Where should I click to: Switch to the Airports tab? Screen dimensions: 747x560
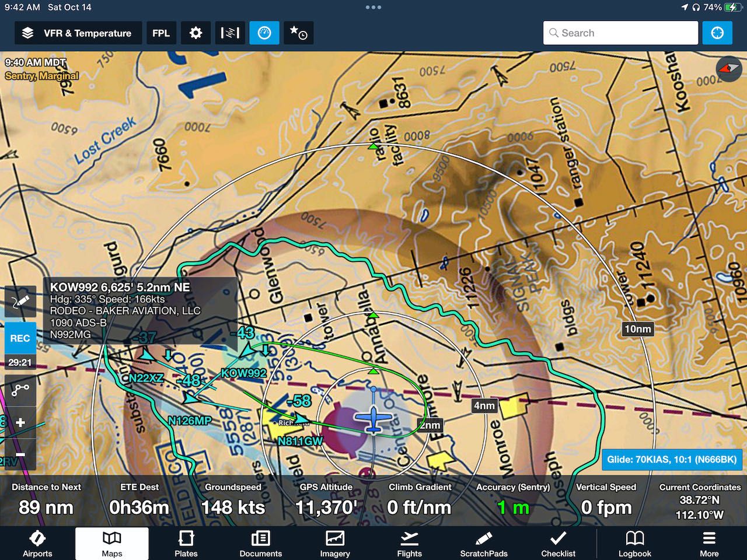tap(37, 544)
